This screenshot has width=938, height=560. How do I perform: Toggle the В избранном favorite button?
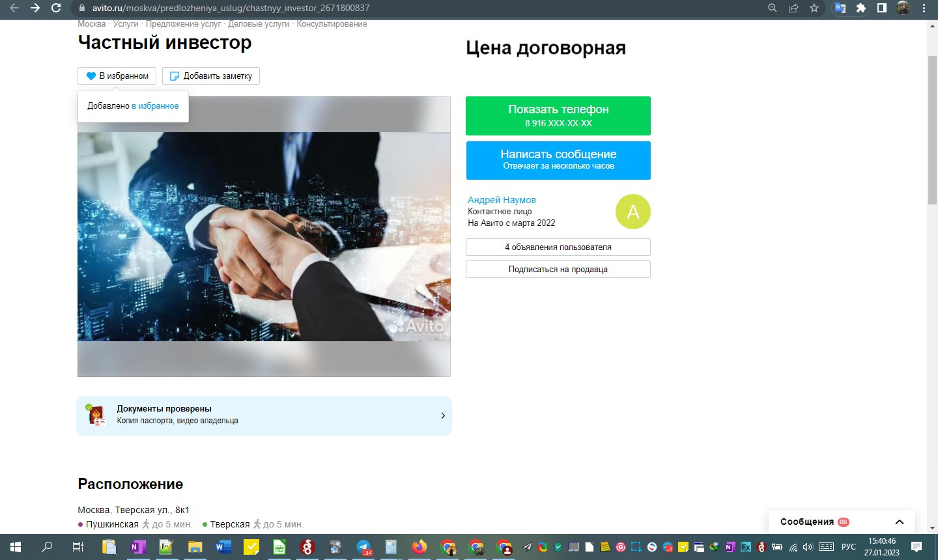tap(117, 76)
